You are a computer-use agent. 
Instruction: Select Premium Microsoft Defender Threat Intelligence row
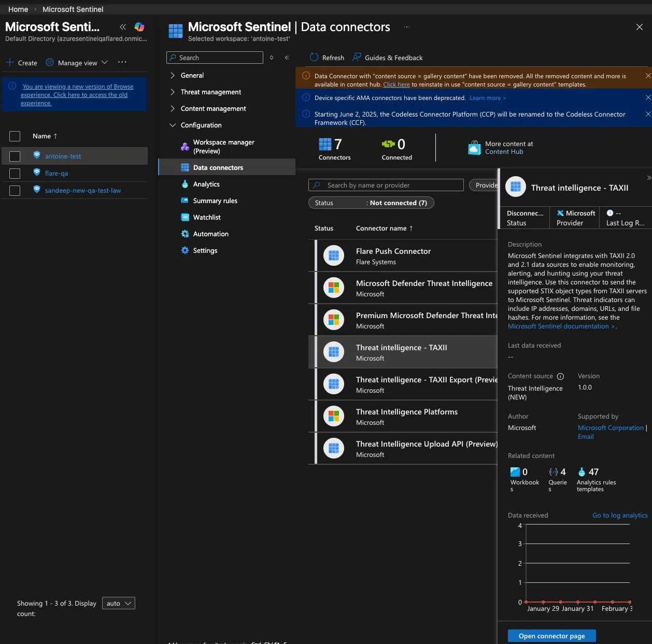point(403,320)
